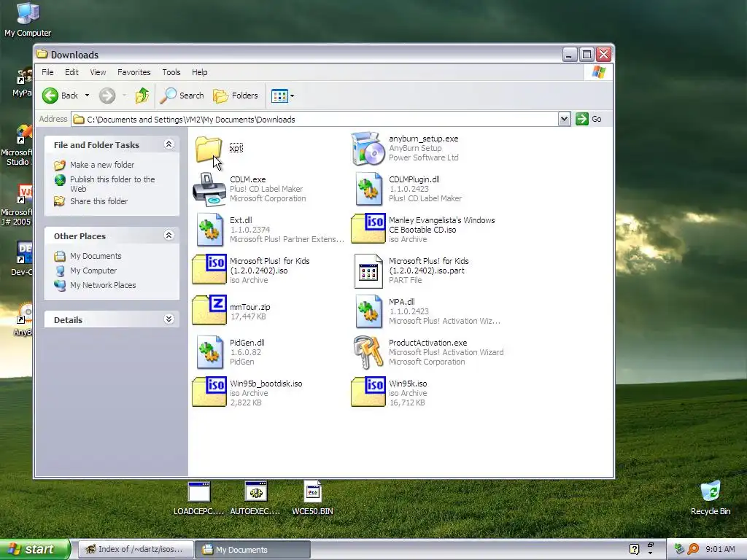This screenshot has width=747, height=560.
Task: Select the PidGen.dll file icon
Action: 210,352
